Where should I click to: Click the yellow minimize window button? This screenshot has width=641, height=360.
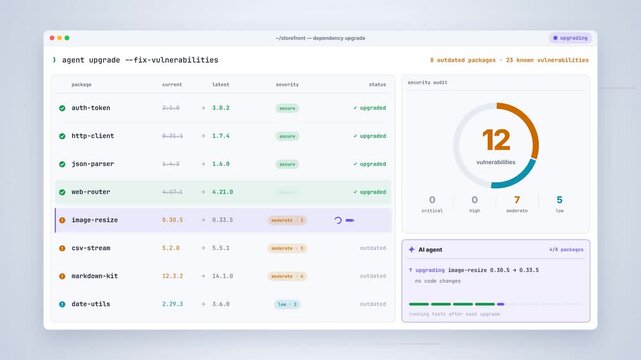[60, 38]
